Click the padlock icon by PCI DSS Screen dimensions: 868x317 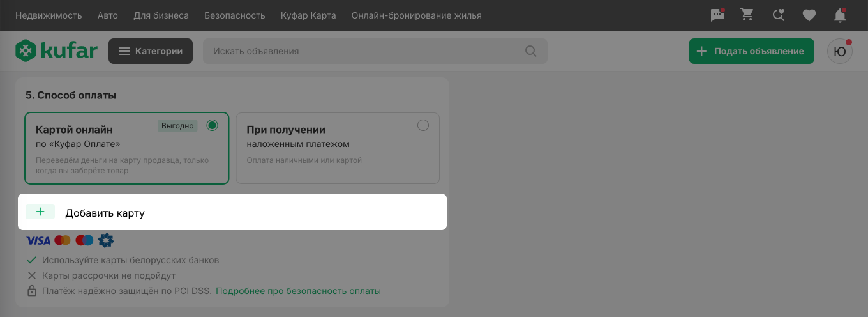[x=32, y=291]
